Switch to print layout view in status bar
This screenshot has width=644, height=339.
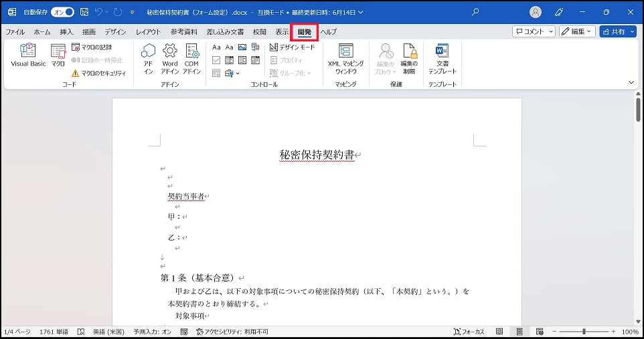tap(519, 332)
